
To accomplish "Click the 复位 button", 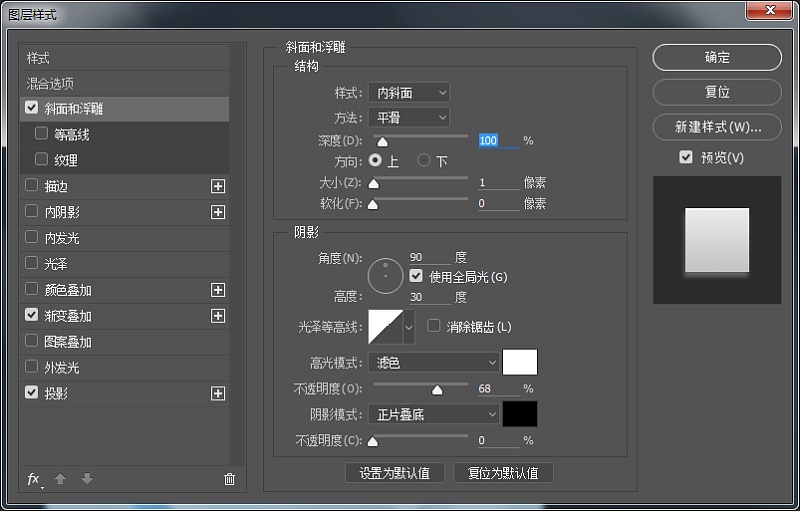I will click(x=717, y=92).
